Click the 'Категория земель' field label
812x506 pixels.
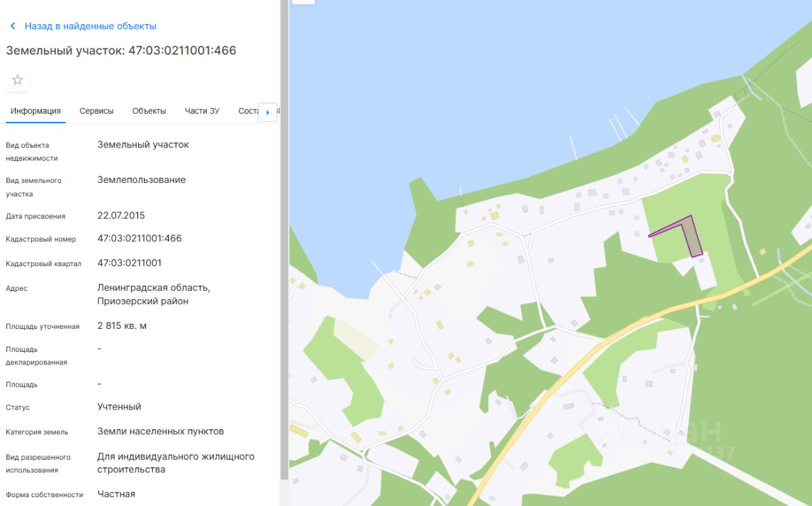(x=37, y=432)
